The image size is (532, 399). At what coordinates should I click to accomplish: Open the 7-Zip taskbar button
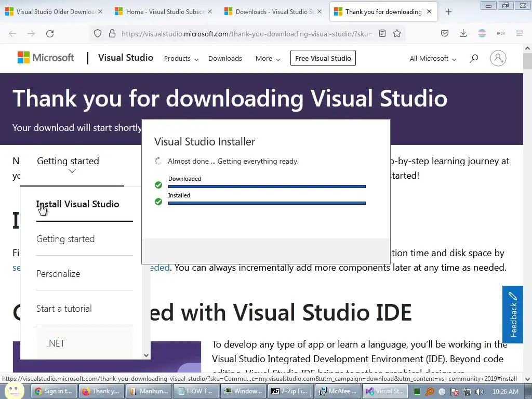point(291,391)
